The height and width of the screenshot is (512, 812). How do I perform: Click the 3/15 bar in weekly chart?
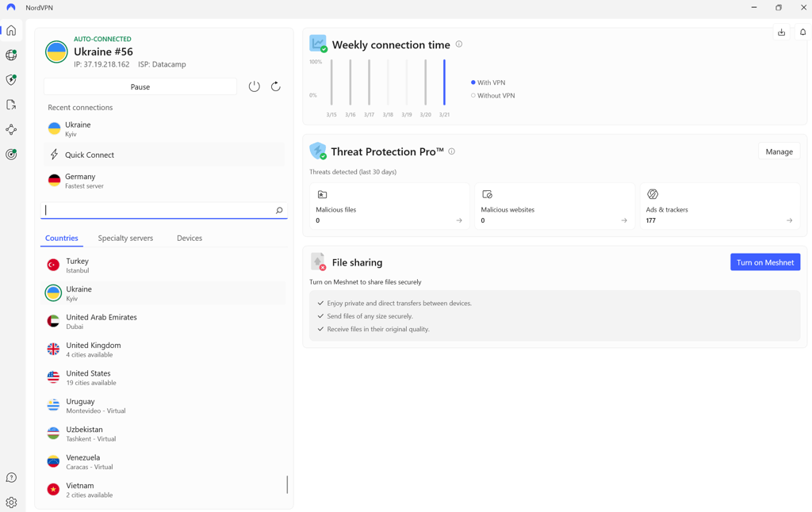pos(331,82)
